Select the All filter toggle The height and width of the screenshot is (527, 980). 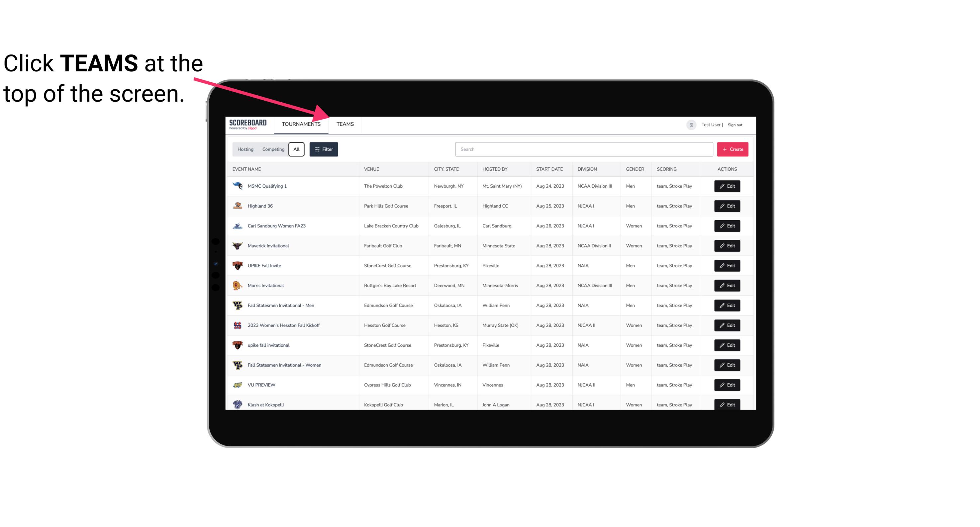[297, 149]
